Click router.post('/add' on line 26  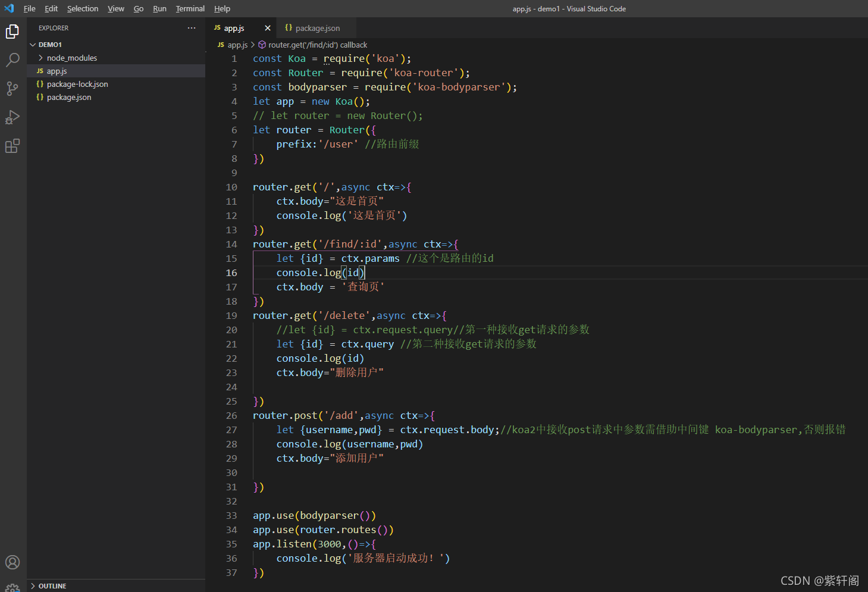[x=306, y=415]
